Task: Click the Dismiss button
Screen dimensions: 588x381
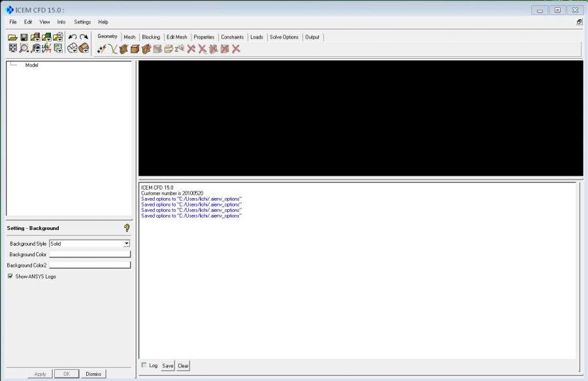Action: tap(93, 374)
